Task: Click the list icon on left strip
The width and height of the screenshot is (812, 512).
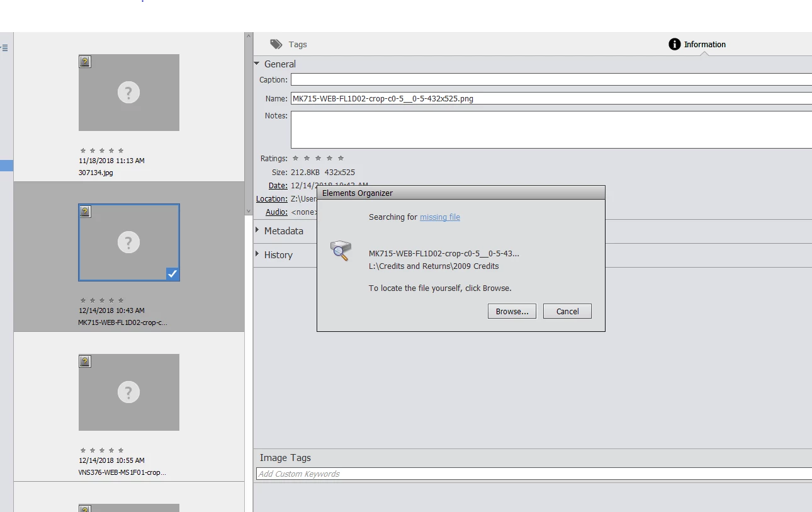Action: tap(4, 48)
